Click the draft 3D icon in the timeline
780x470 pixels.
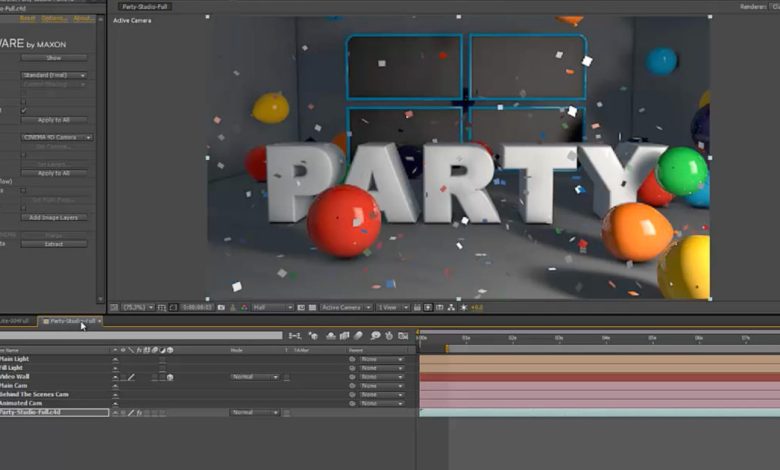[314, 336]
